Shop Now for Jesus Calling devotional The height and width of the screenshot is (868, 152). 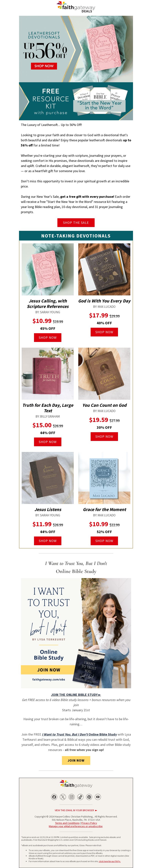[x=47, y=338]
